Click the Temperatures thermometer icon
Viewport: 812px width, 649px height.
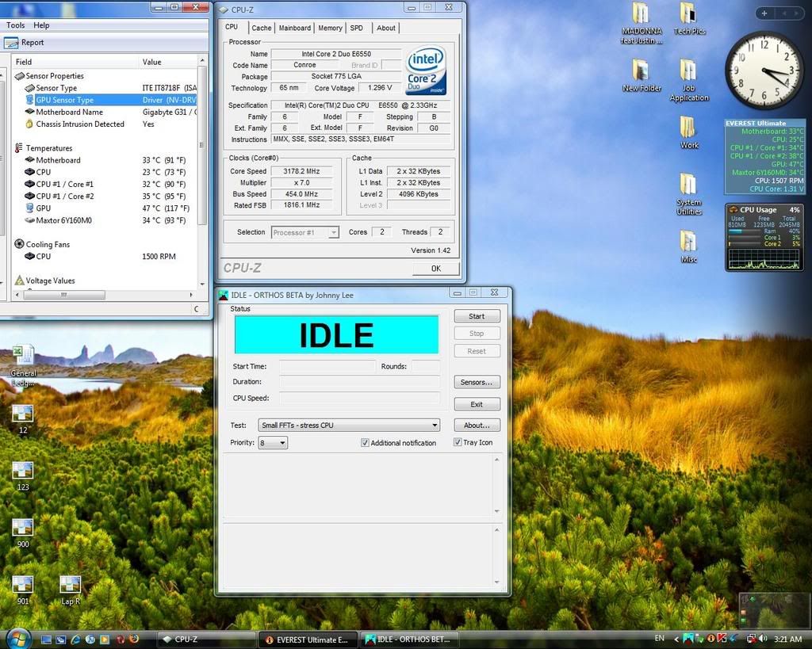click(x=19, y=148)
